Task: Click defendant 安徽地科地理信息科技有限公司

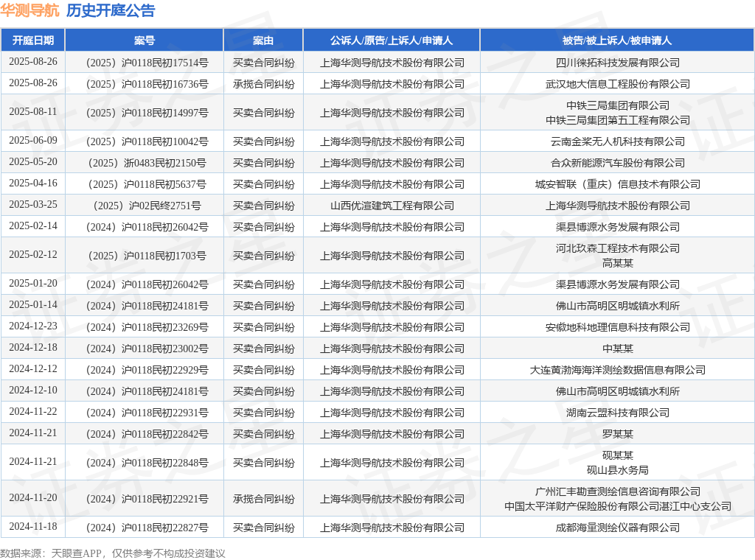Action: [618, 328]
